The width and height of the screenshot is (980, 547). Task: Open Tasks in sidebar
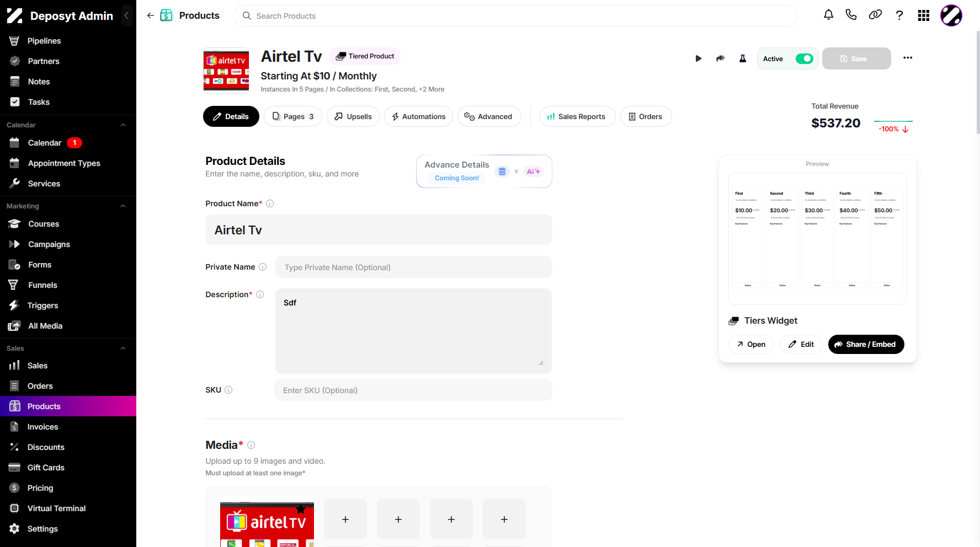point(68,102)
